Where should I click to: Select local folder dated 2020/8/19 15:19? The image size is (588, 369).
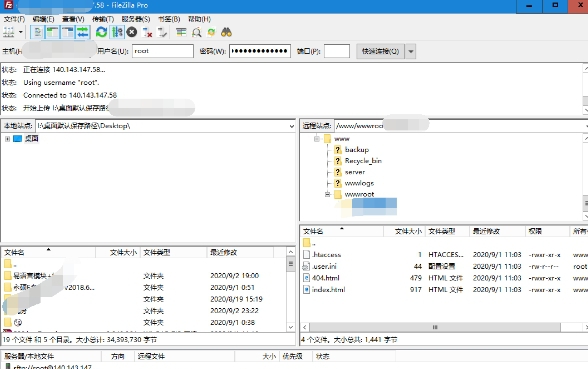pyautogui.click(x=144, y=299)
